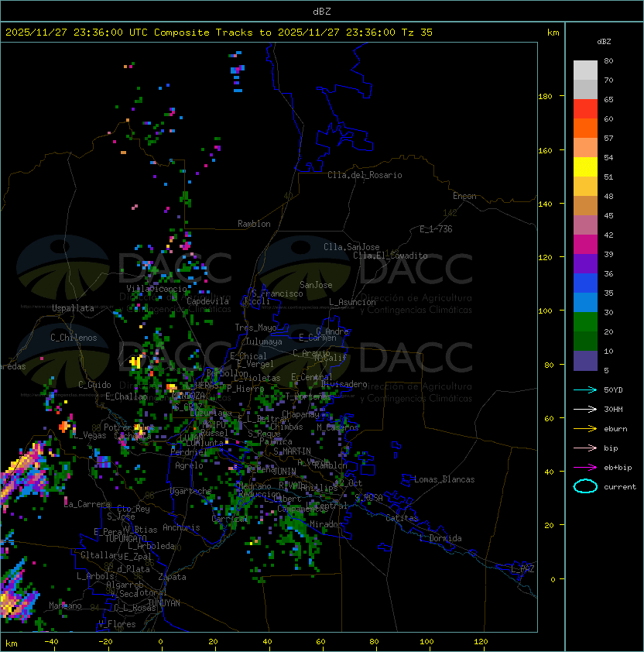Pick the light gray swatch between 80 and 70
The width and height of the screenshot is (644, 652).
pos(585,70)
